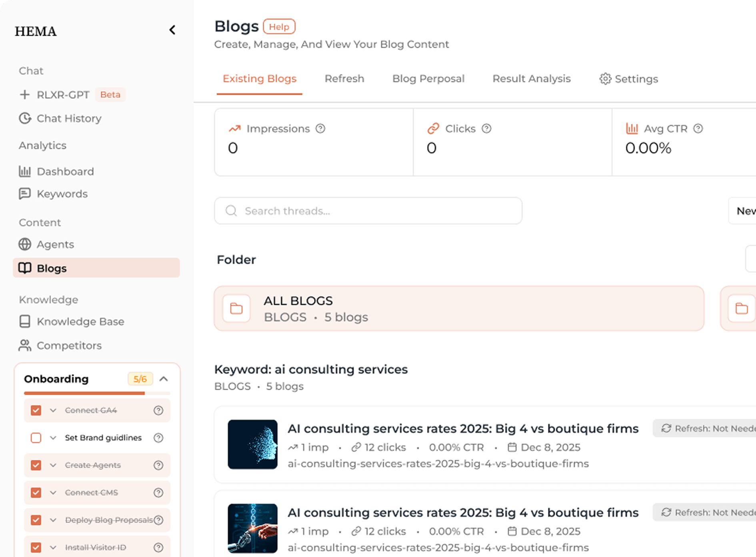Open the Blog Perposal tab

428,78
